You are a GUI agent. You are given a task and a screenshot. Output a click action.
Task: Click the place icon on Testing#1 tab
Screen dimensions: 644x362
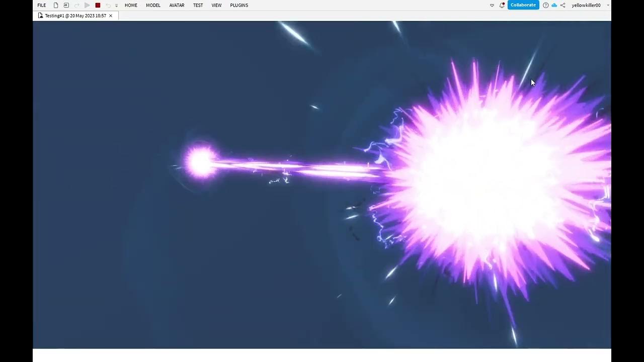[x=40, y=16]
